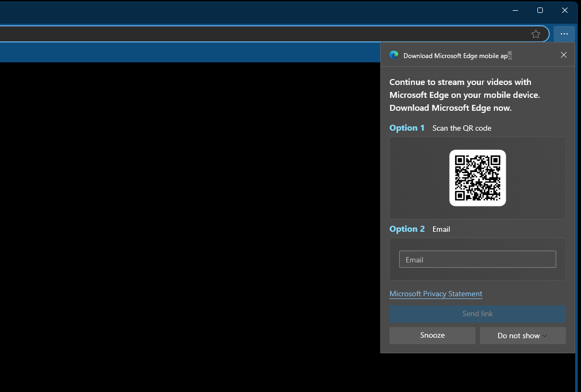
Task: Open Settings and more ellipsis menu
Action: [564, 34]
